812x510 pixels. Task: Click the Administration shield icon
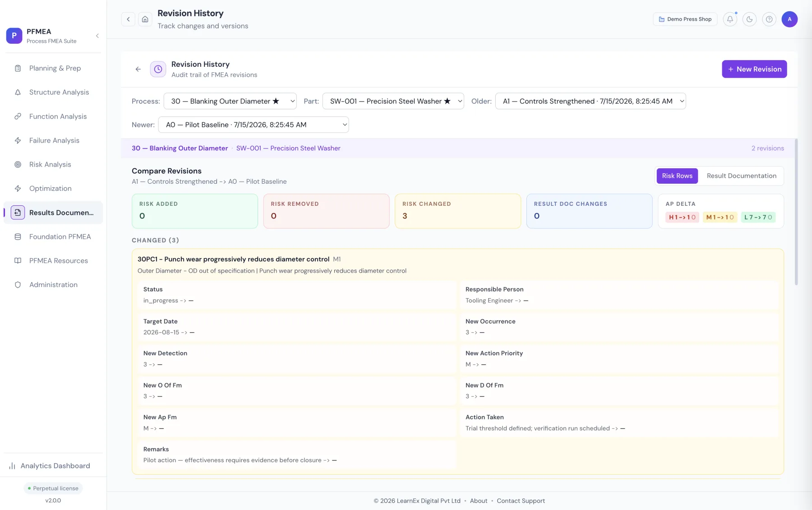(18, 285)
